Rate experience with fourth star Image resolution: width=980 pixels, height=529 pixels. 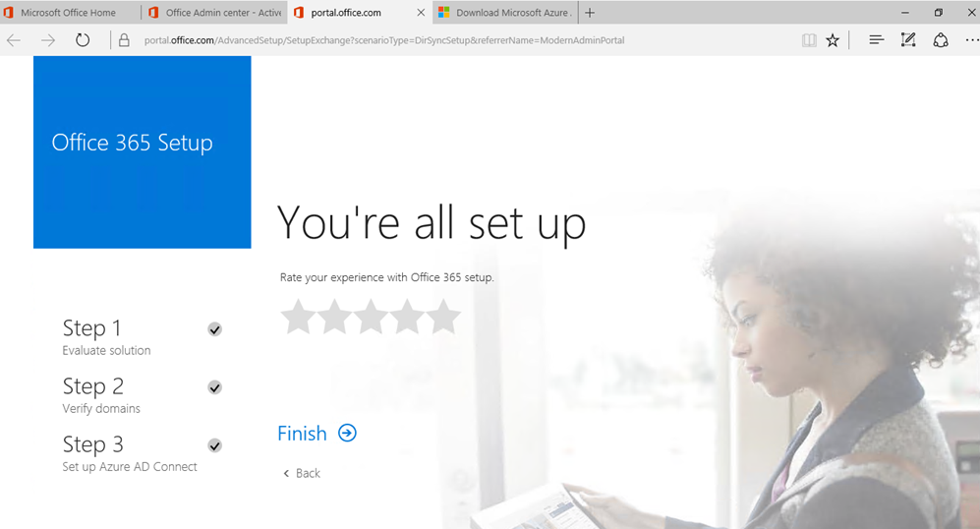pyautogui.click(x=407, y=317)
